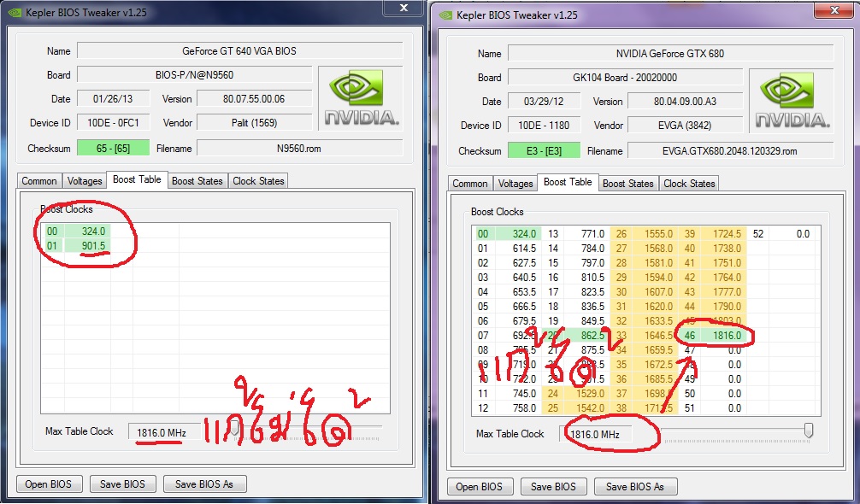Click the Version field 80.07.55.00.06

point(255,99)
